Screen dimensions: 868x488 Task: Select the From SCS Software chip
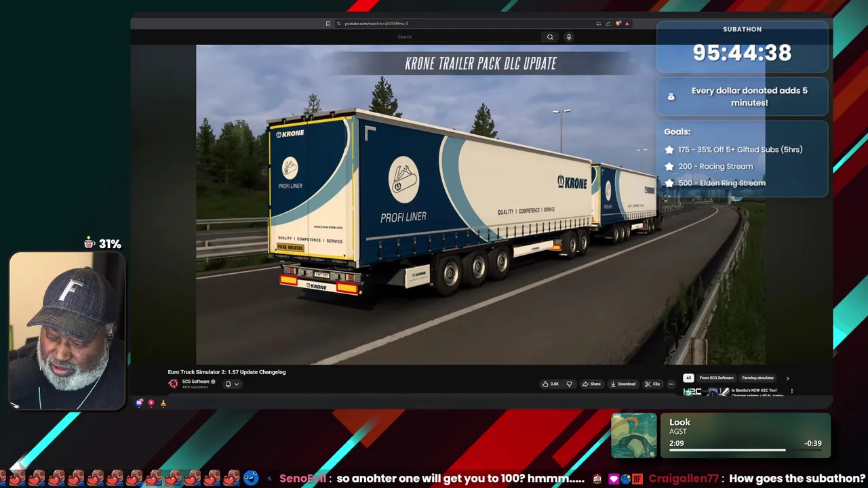(716, 378)
